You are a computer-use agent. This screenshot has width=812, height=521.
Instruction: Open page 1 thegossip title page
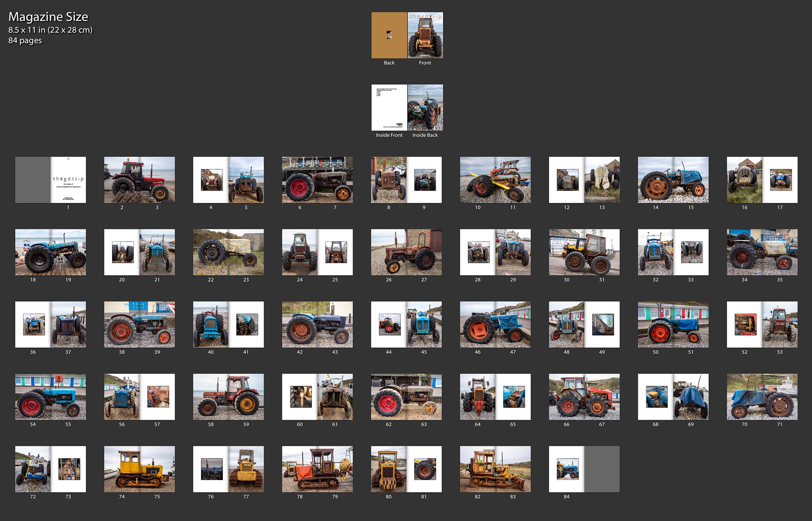(x=68, y=180)
